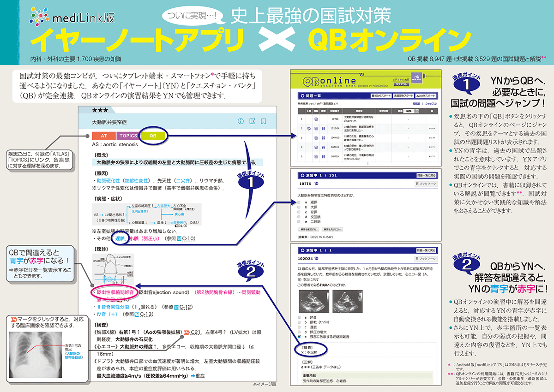This screenshot has height=392, width=554.
Task: Select the orange AT tab
Action: click(104, 136)
